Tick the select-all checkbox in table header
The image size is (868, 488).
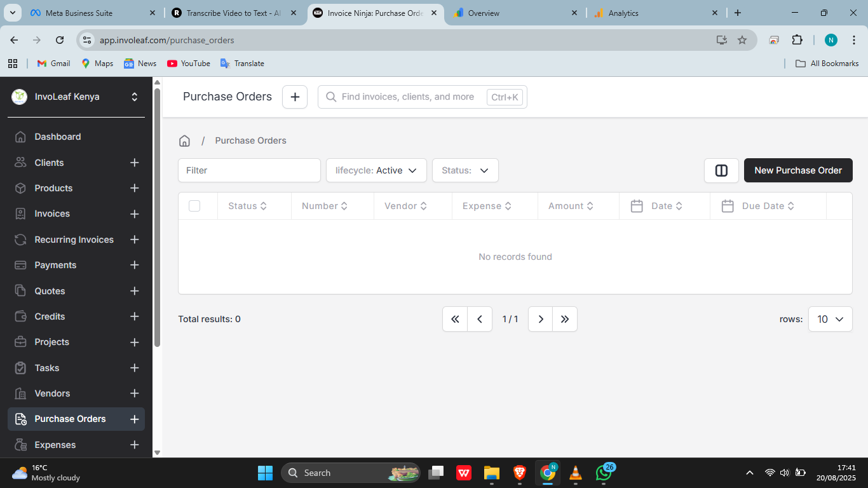pos(194,206)
